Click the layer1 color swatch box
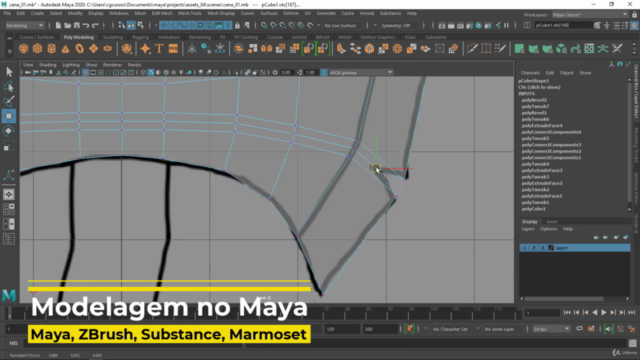 tap(551, 248)
